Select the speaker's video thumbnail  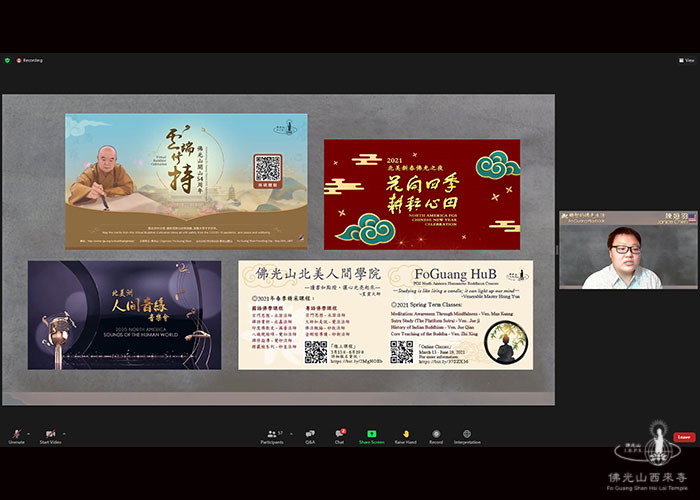pyautogui.click(x=628, y=250)
